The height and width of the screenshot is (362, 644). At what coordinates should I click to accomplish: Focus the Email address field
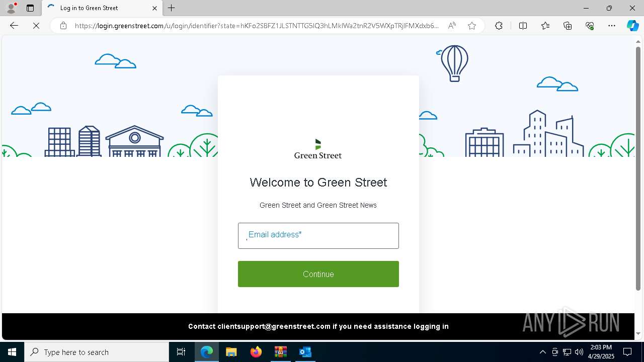(x=318, y=236)
